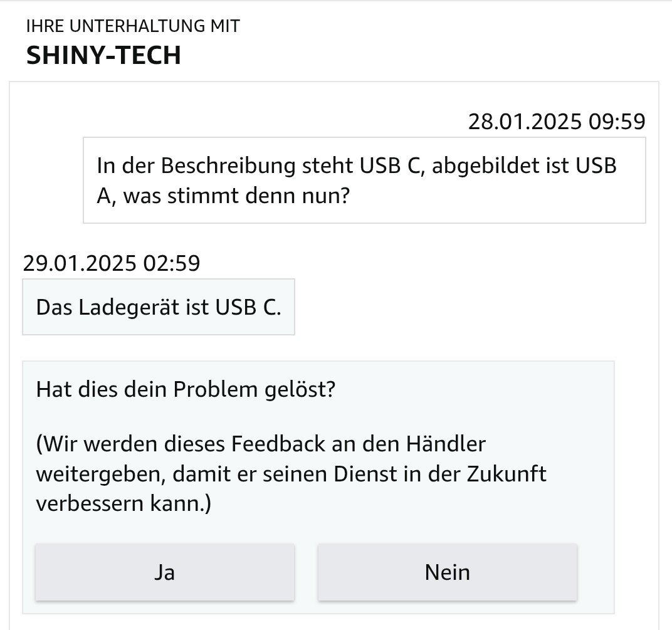Click 'verbessern kann.)' at the note's end
Screen dimensions: 672x630
123,503
